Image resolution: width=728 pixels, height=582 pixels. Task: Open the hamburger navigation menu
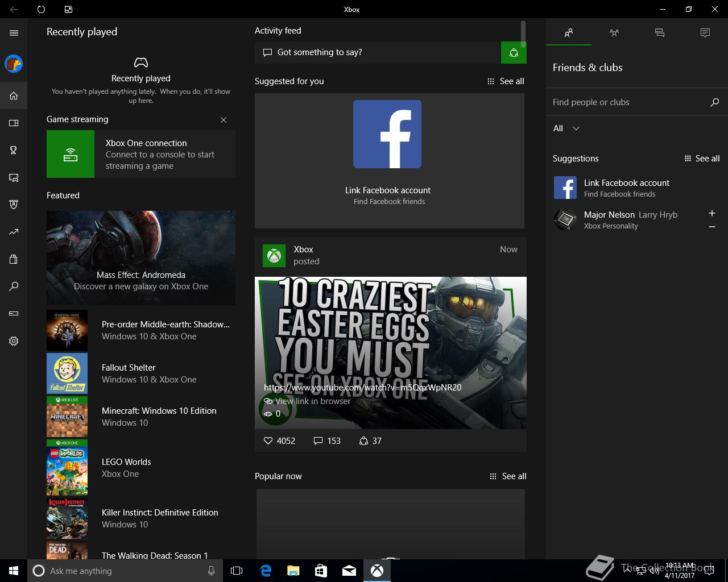(x=14, y=33)
